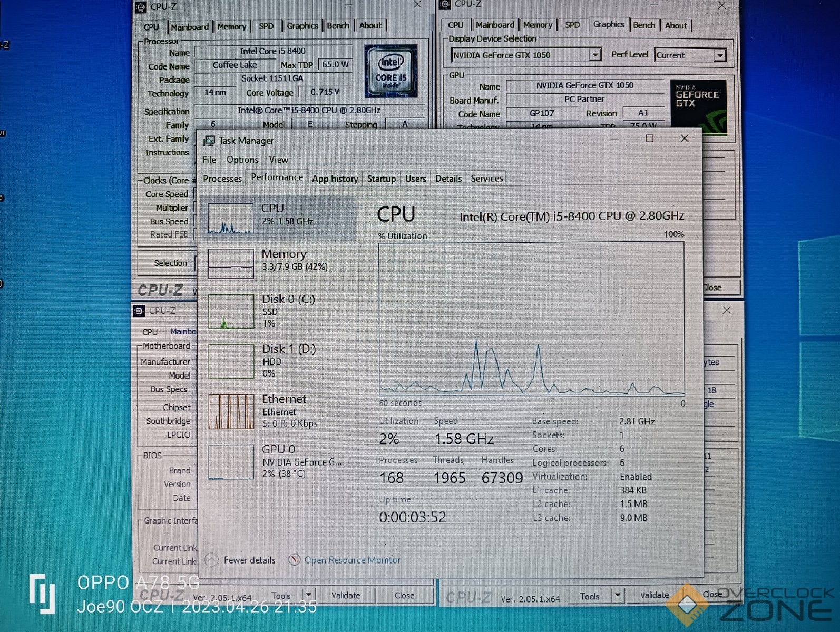Viewport: 840px width, 632px height.
Task: Switch to the Details tab
Action: (x=448, y=179)
